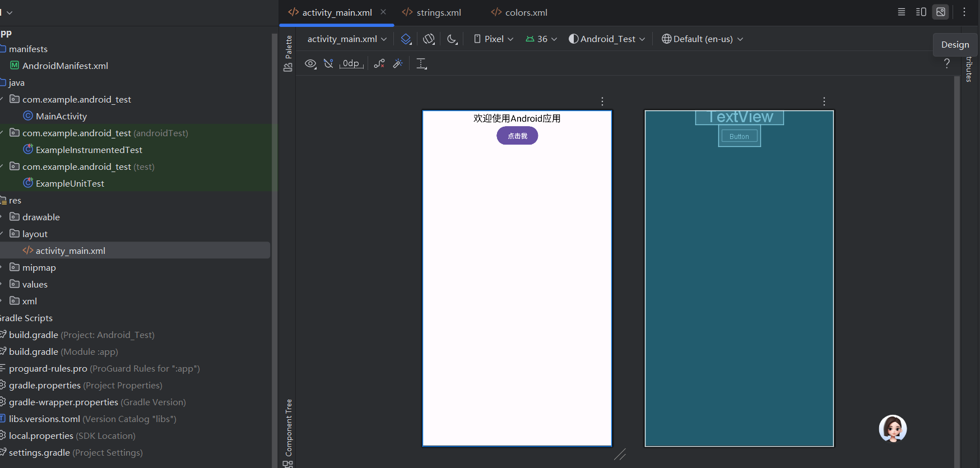Viewport: 980px width, 468px height.
Task: Switch to strings.xml tab
Action: tap(432, 12)
